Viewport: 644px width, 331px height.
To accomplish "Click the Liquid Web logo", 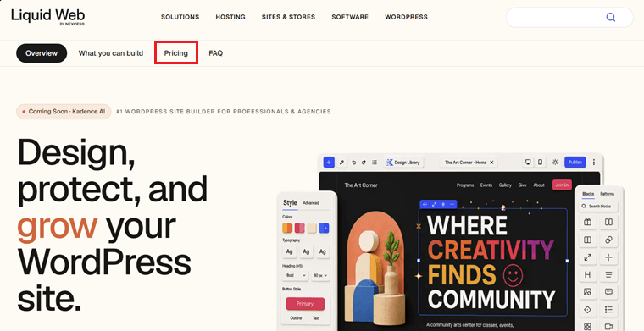I will coord(48,17).
